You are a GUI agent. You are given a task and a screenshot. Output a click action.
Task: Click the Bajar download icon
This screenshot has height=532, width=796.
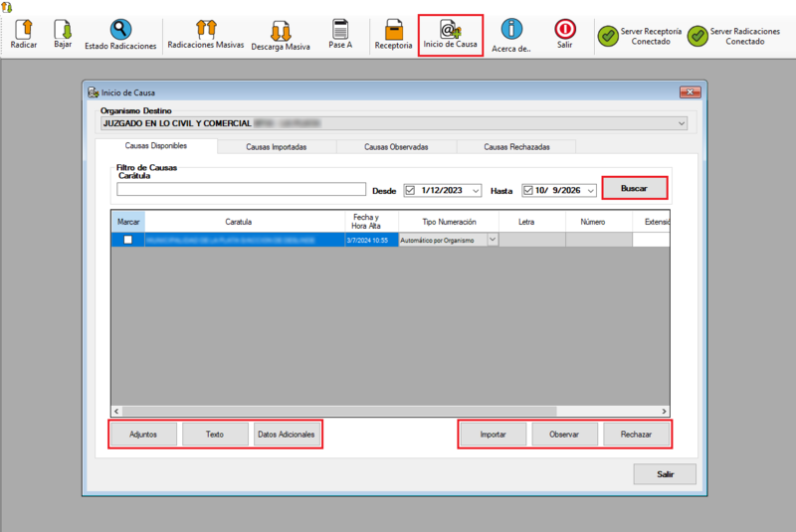point(63,30)
